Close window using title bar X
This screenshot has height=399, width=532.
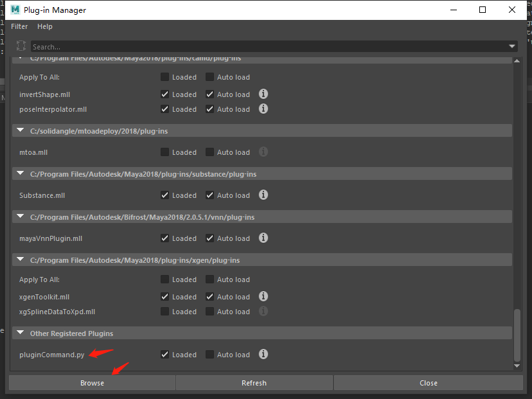(x=512, y=10)
